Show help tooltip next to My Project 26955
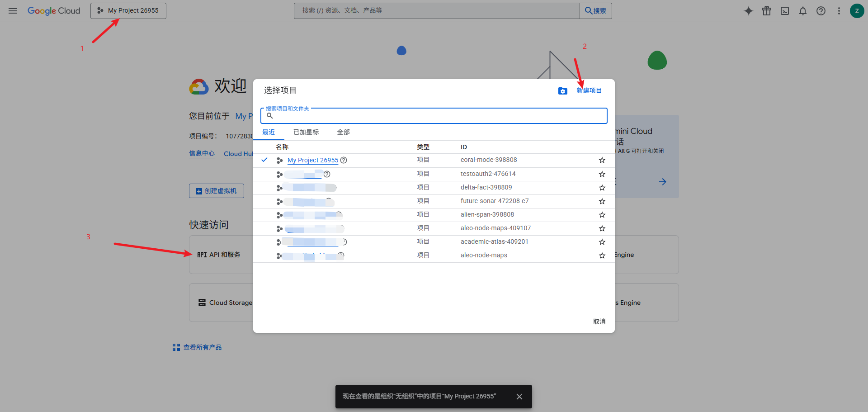This screenshot has width=868, height=412. (x=344, y=160)
